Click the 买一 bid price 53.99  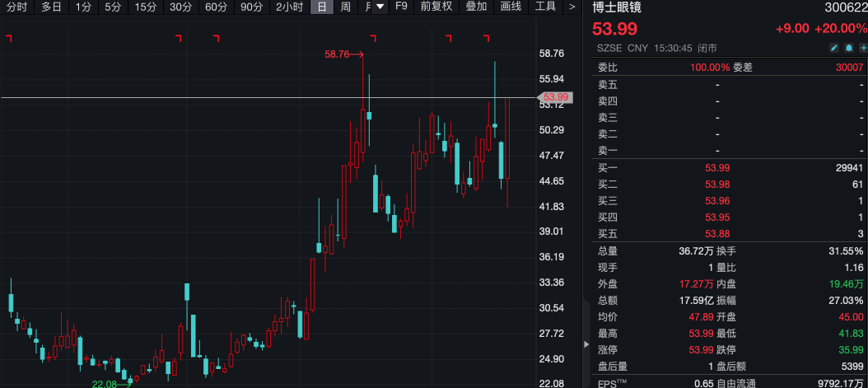717,168
